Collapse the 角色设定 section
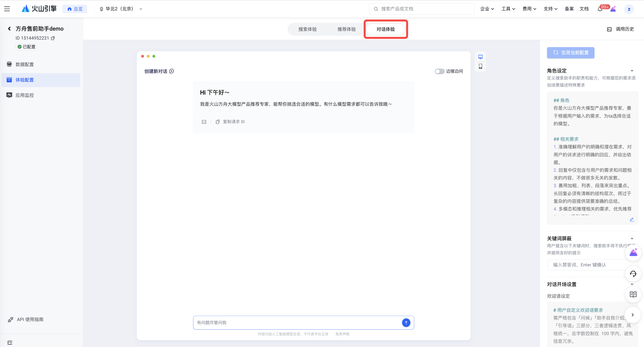Image resolution: width=644 pixels, height=347 pixels. [632, 71]
